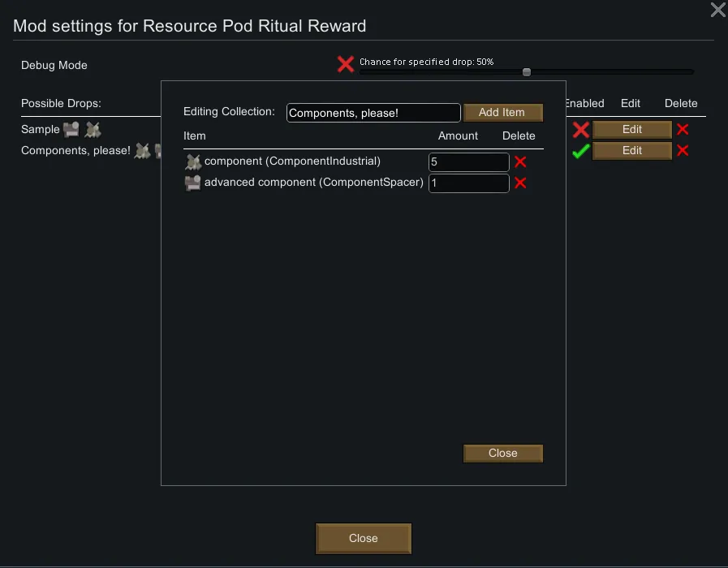Toggle the Debug Mode red X checkbox
728x568 pixels.
(x=346, y=65)
